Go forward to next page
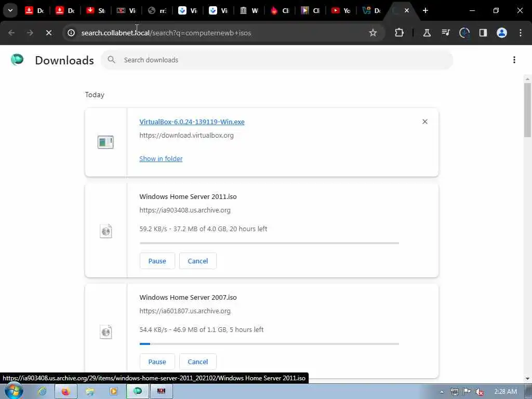 [x=30, y=33]
